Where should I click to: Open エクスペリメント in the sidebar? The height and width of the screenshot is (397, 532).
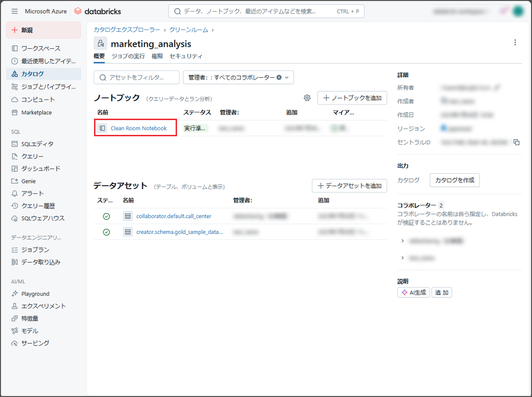click(x=43, y=306)
